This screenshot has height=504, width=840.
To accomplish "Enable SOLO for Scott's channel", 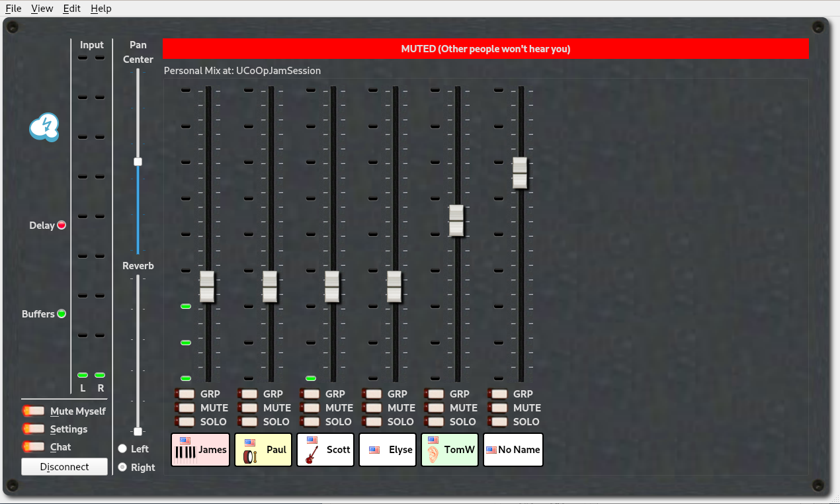I will (x=310, y=422).
